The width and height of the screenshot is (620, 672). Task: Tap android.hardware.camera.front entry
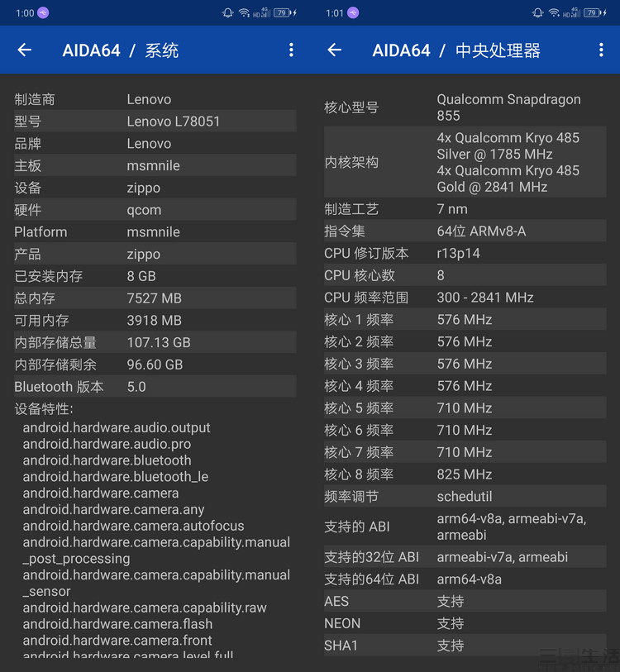tap(117, 641)
